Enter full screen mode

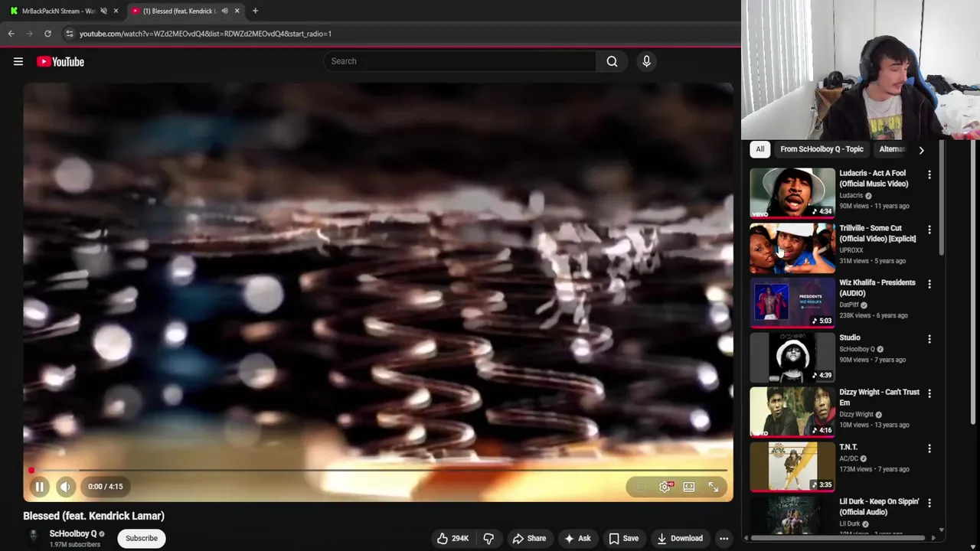tap(713, 487)
